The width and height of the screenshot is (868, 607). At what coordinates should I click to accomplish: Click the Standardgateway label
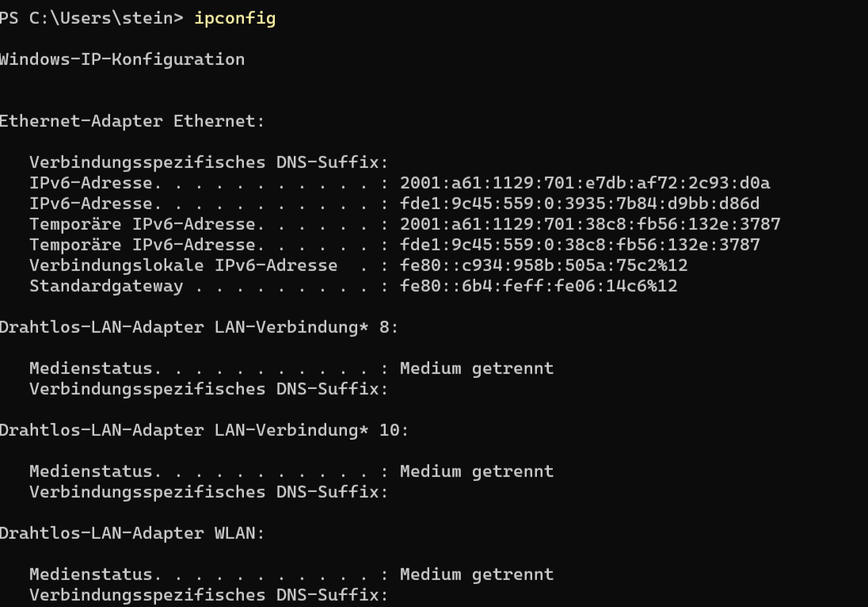click(106, 286)
